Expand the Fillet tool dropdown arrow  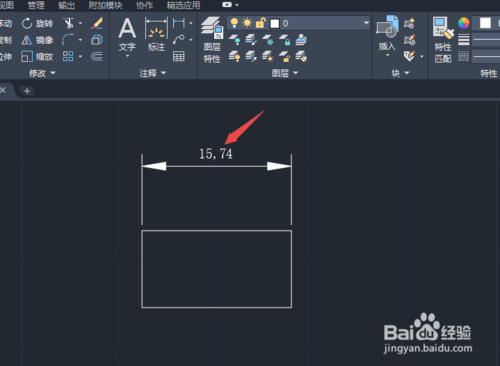click(x=80, y=40)
